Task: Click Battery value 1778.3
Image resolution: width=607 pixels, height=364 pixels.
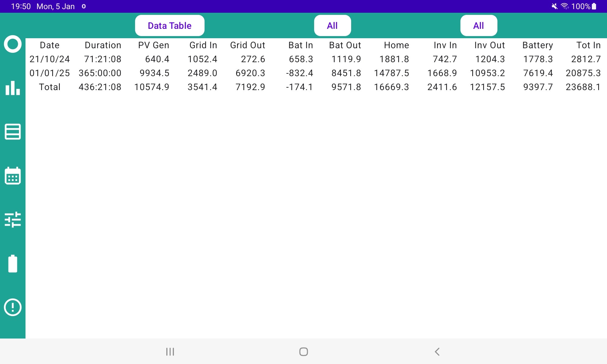Action: tap(538, 59)
